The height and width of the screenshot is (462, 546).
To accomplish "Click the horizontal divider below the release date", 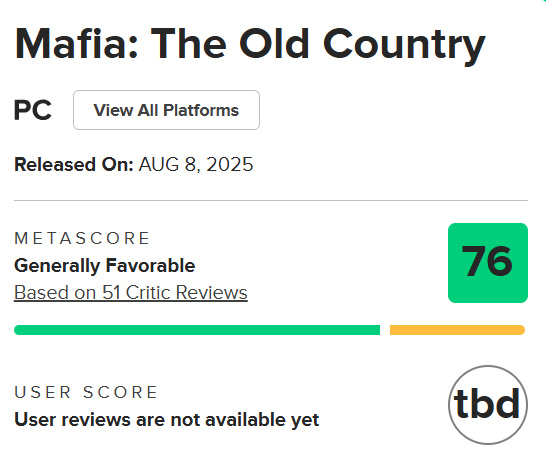I will pyautogui.click(x=271, y=201).
